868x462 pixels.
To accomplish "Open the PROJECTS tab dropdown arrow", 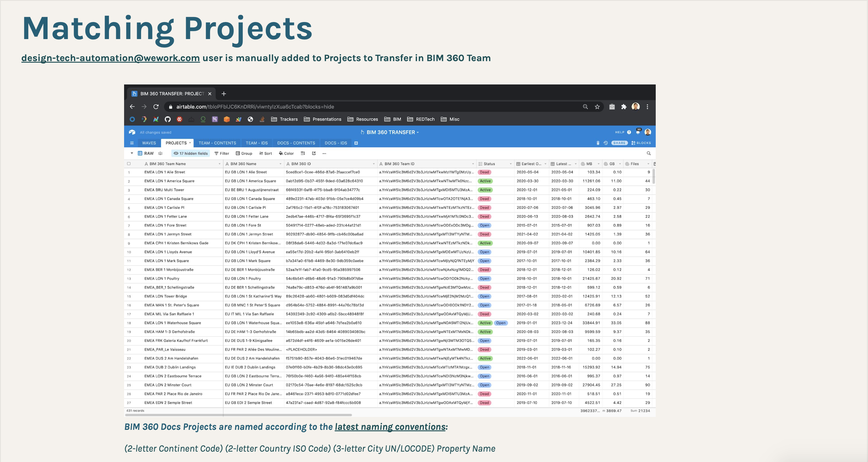I will (190, 143).
